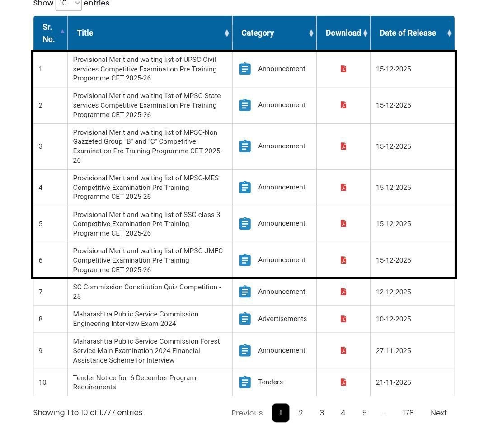The height and width of the screenshot is (448, 488).
Task: Download PDF for Tender Notice 6 December Program
Action: coord(343,382)
